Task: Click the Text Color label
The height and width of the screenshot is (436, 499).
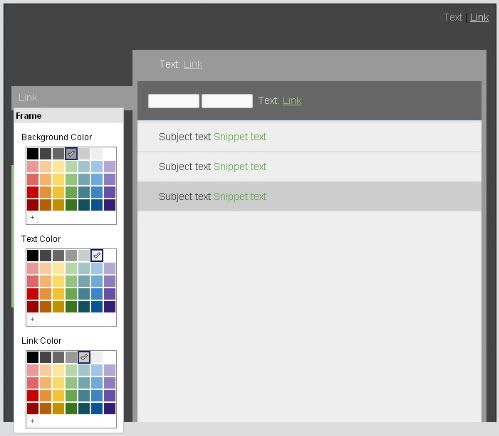Action: pyautogui.click(x=41, y=239)
